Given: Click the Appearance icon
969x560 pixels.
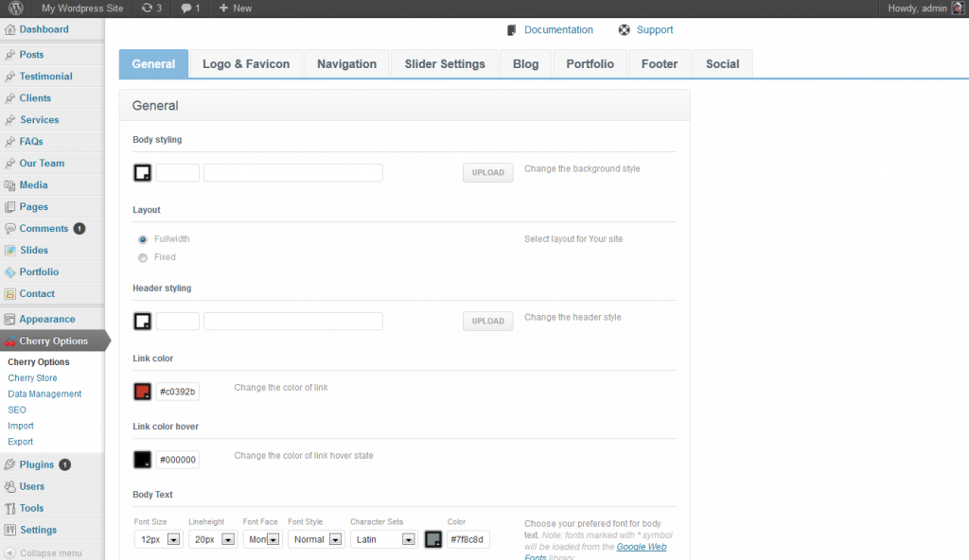Looking at the screenshot, I should (9, 319).
